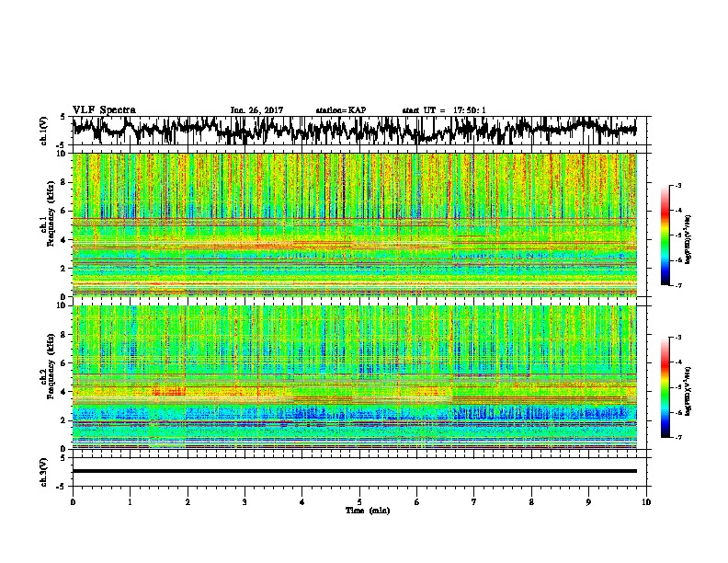Click the "3" tick on the time axis
Image resolution: width=728 pixels, height=563 pixels.
[x=245, y=502]
